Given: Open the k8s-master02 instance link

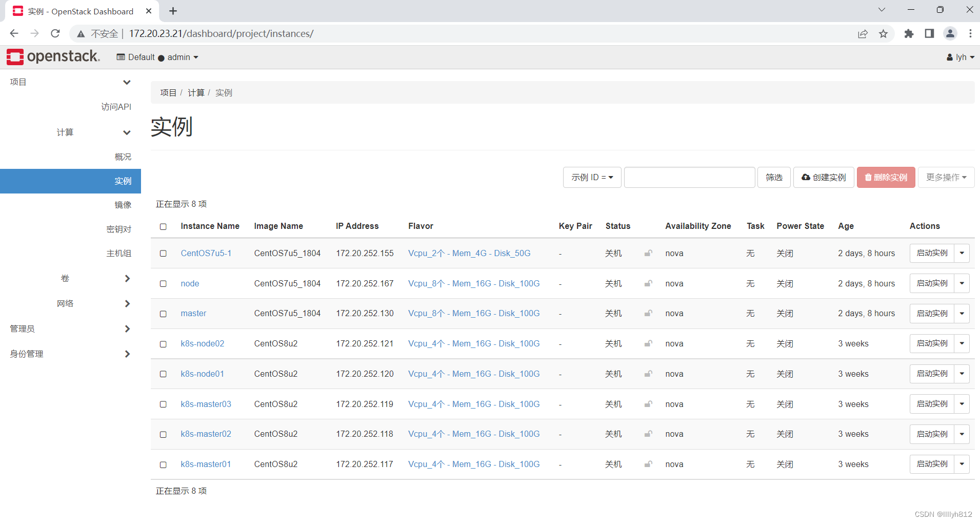Looking at the screenshot, I should pos(206,434).
